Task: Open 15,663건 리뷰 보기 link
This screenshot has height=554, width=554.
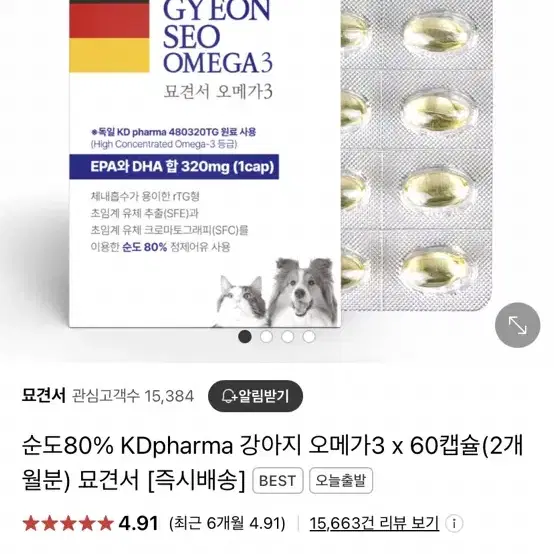Action: click(374, 523)
